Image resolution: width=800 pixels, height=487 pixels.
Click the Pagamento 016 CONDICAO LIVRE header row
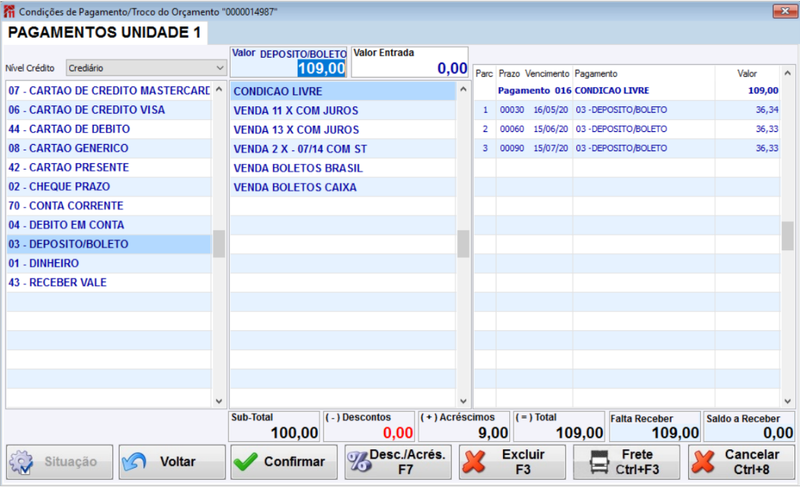point(628,91)
